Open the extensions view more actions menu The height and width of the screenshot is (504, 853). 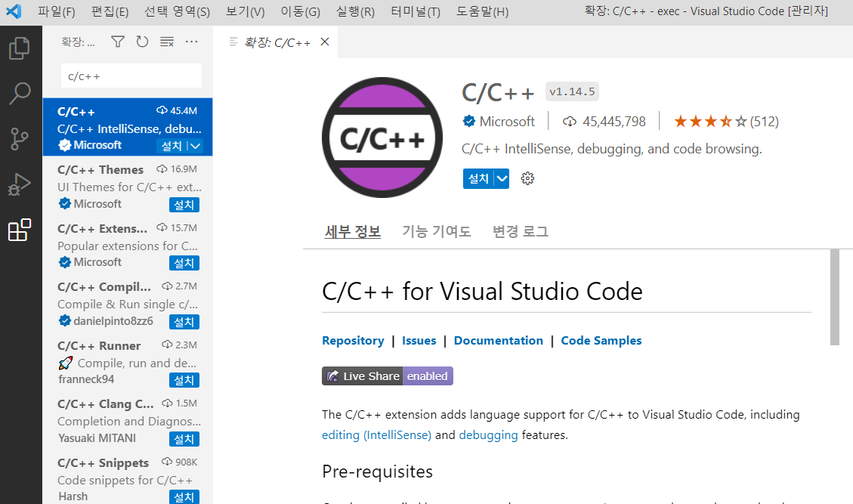pyautogui.click(x=191, y=42)
